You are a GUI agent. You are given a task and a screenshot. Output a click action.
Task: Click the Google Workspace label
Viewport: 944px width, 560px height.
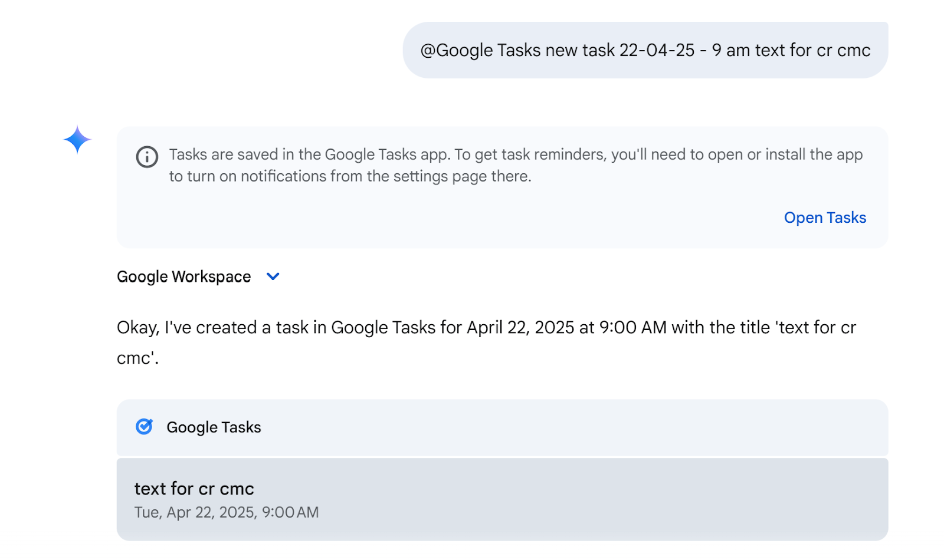tap(183, 276)
